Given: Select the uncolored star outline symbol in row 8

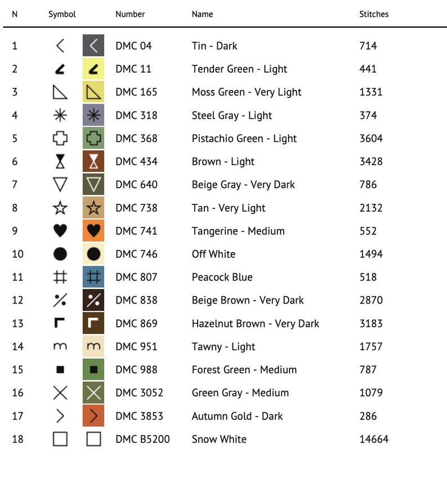Looking at the screenshot, I should coord(60,208).
